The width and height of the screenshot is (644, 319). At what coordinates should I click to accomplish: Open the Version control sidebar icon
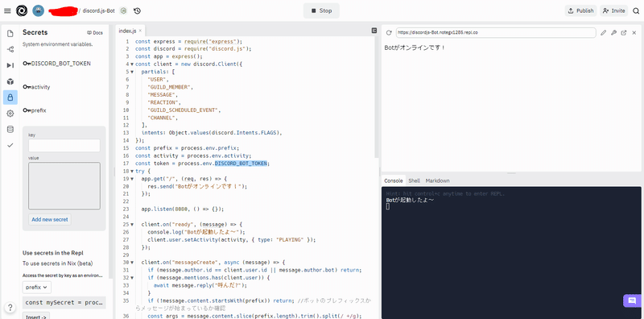[x=10, y=49]
